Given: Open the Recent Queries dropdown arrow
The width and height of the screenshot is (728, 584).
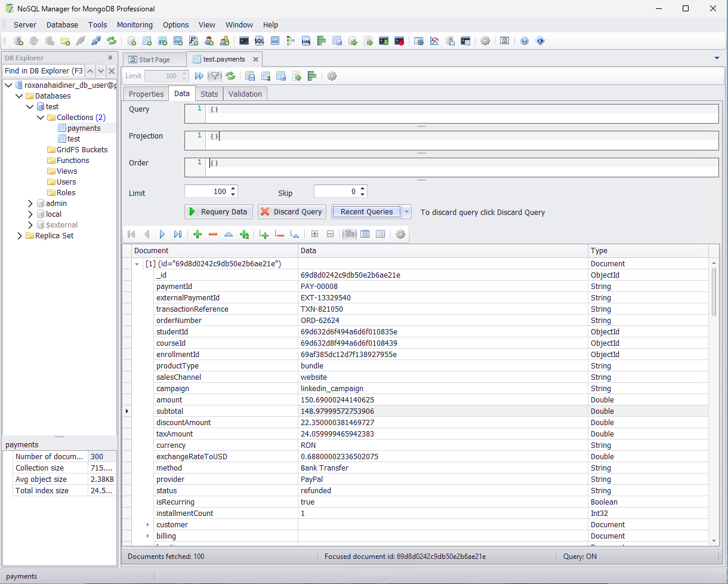Looking at the screenshot, I should [x=406, y=211].
